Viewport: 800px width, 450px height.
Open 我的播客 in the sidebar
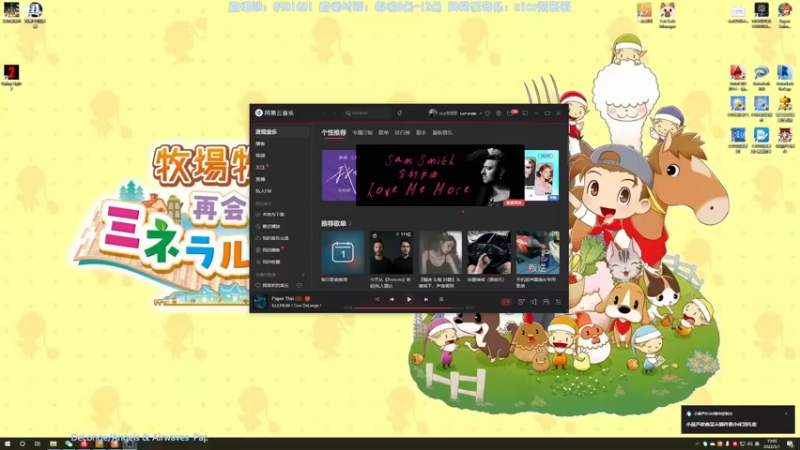[x=270, y=250]
